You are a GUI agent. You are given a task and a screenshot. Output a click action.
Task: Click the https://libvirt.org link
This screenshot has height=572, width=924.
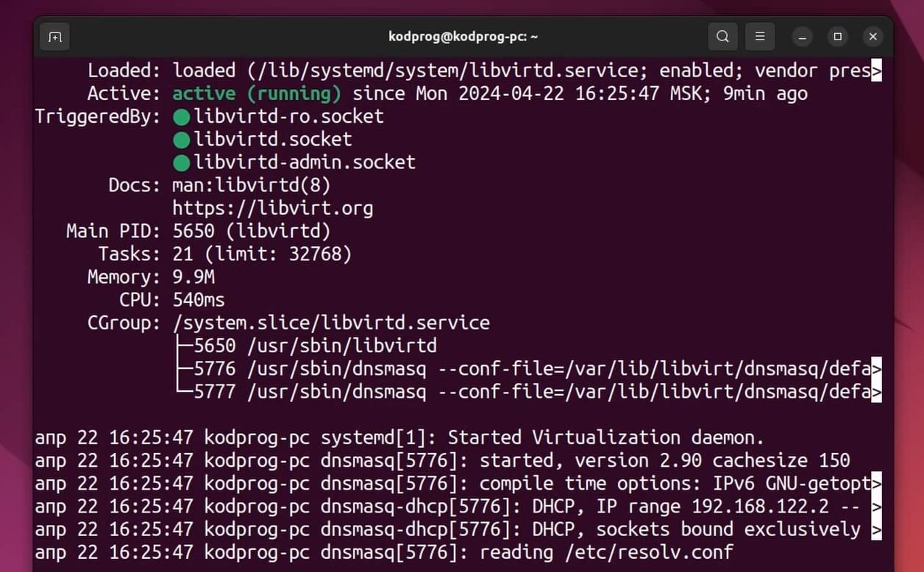coord(273,209)
